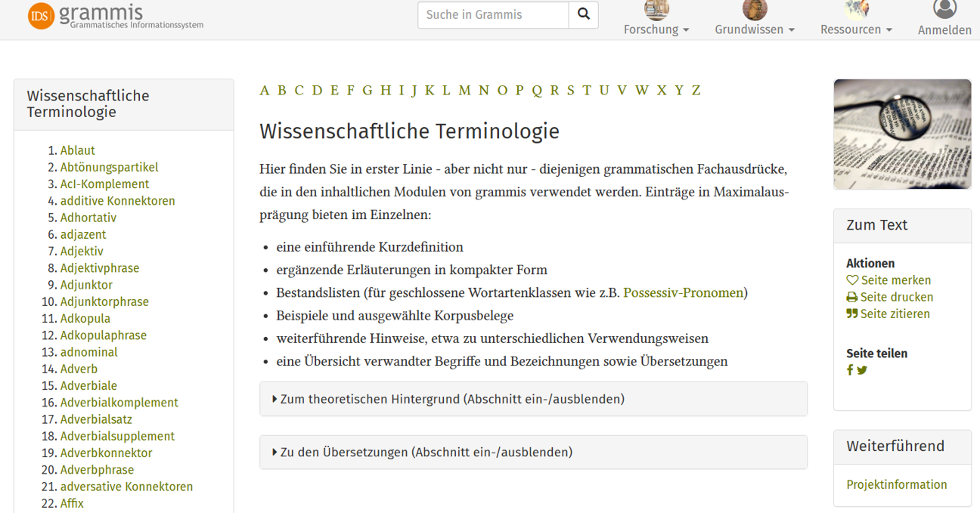Share the page via the Twitter icon
Viewport: 980px width, 513px height.
862,369
